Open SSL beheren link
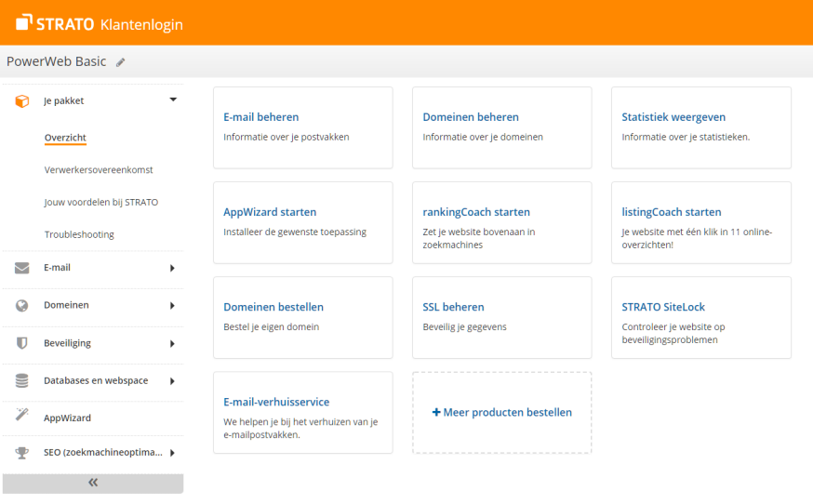813x504 pixels. point(453,307)
